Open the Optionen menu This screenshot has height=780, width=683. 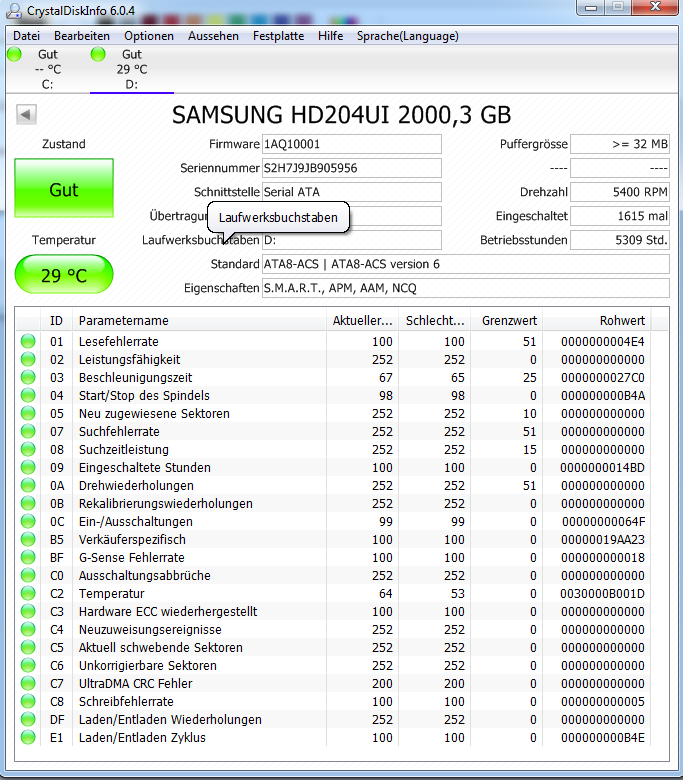click(x=149, y=36)
